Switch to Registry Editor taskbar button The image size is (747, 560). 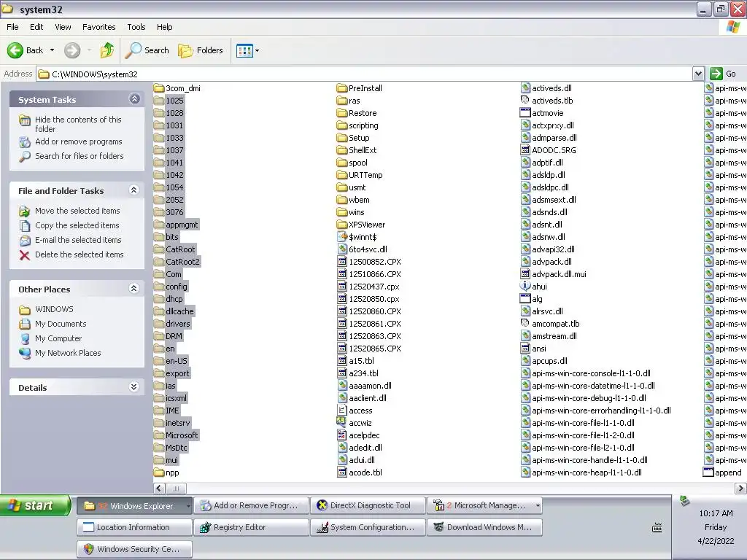(251, 527)
